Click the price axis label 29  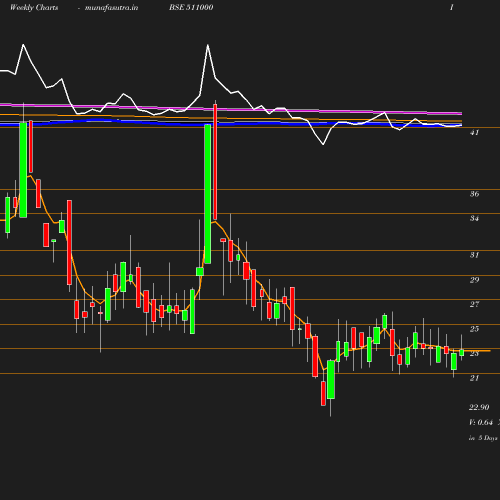click(x=474, y=280)
